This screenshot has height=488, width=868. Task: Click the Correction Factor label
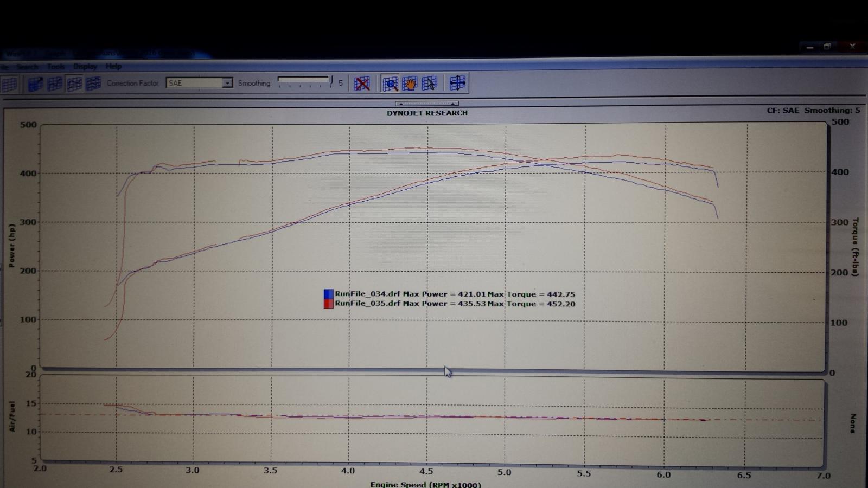(x=133, y=83)
